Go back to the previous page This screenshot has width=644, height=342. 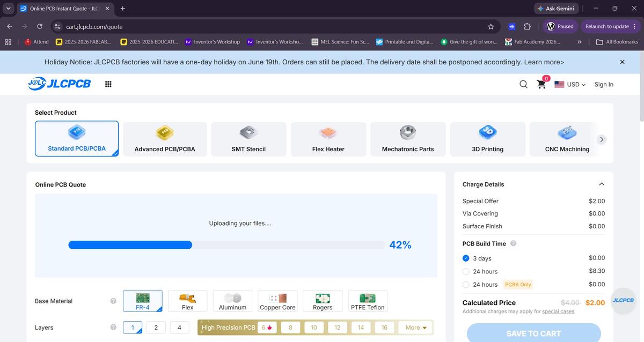click(x=10, y=26)
